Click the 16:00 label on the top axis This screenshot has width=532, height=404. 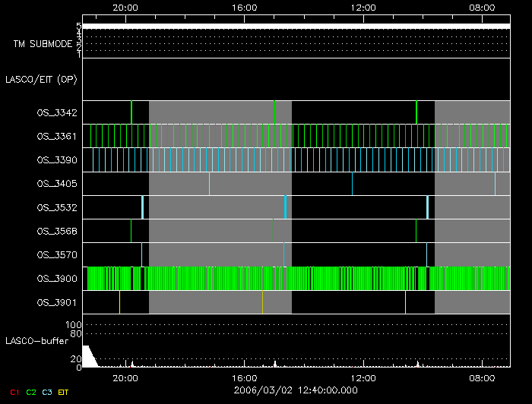click(244, 8)
